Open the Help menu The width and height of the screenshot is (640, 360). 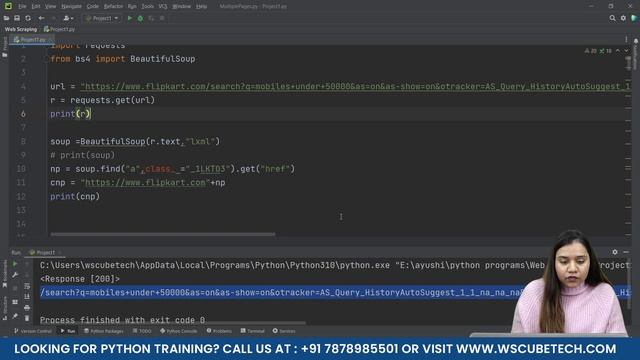click(201, 7)
